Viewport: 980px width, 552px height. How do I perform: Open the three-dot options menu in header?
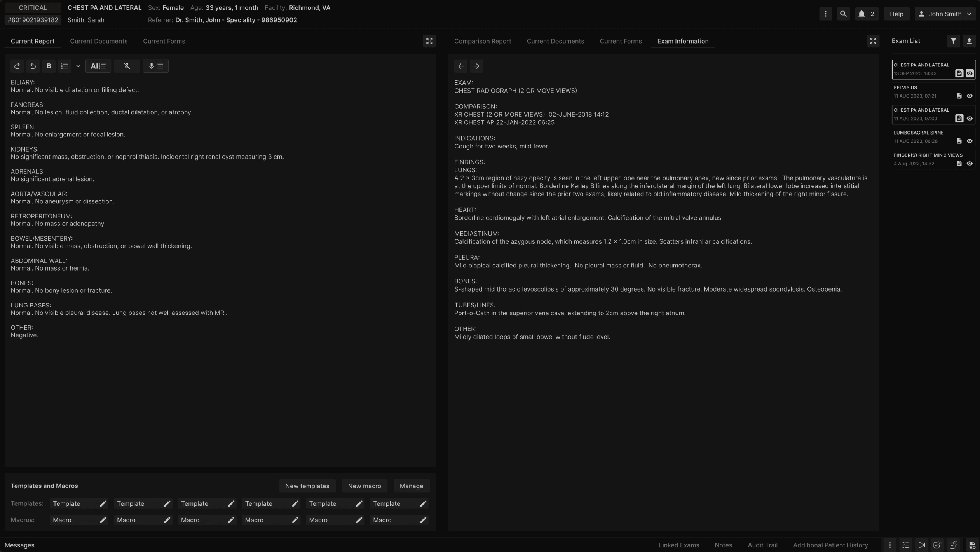[825, 14]
